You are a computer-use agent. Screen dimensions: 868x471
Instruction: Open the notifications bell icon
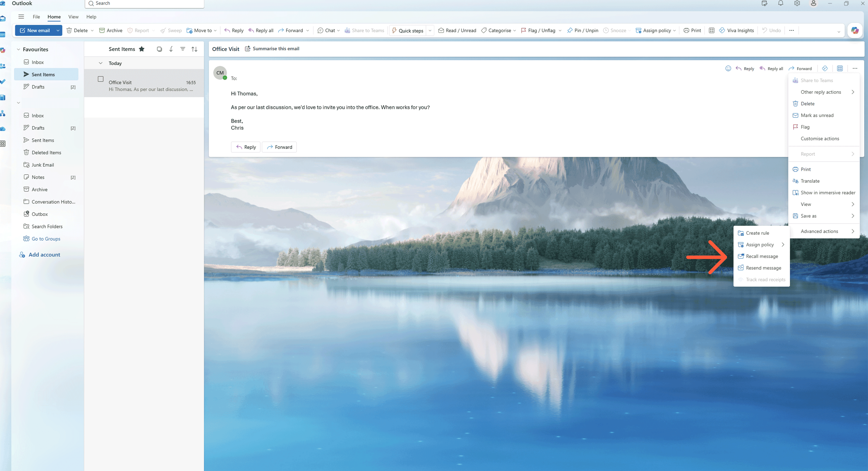click(781, 3)
